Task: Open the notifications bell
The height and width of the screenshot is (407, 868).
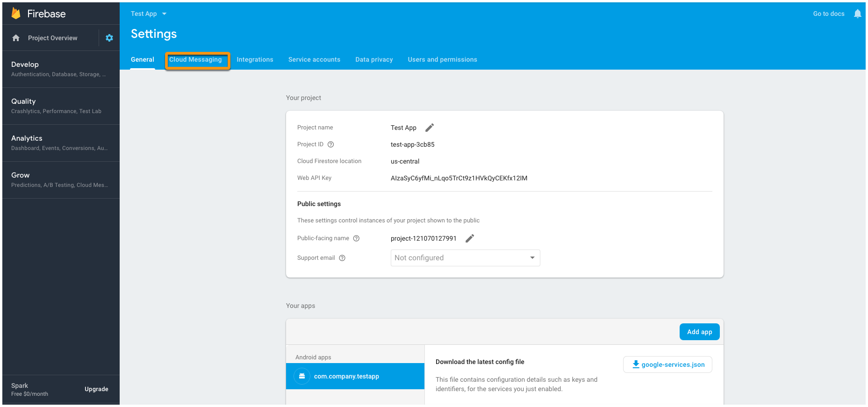Action: (857, 14)
